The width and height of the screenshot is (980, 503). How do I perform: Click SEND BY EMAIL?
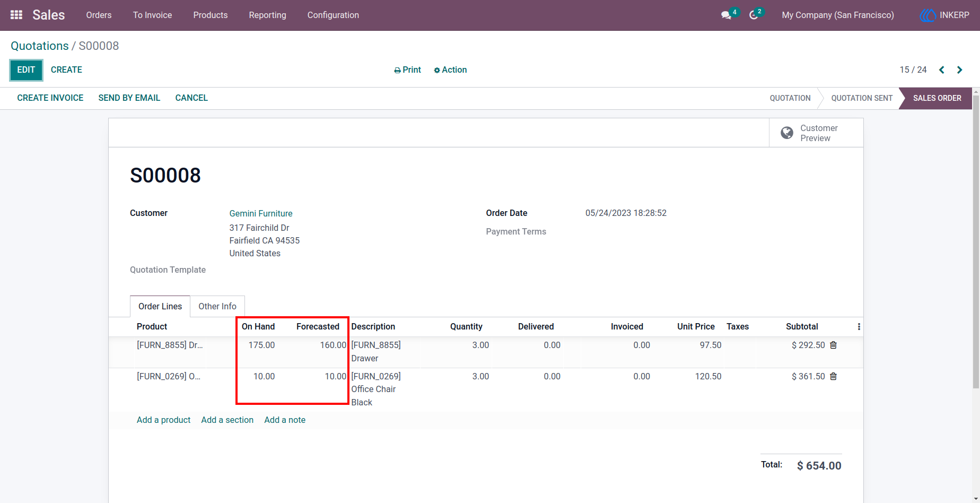point(129,98)
